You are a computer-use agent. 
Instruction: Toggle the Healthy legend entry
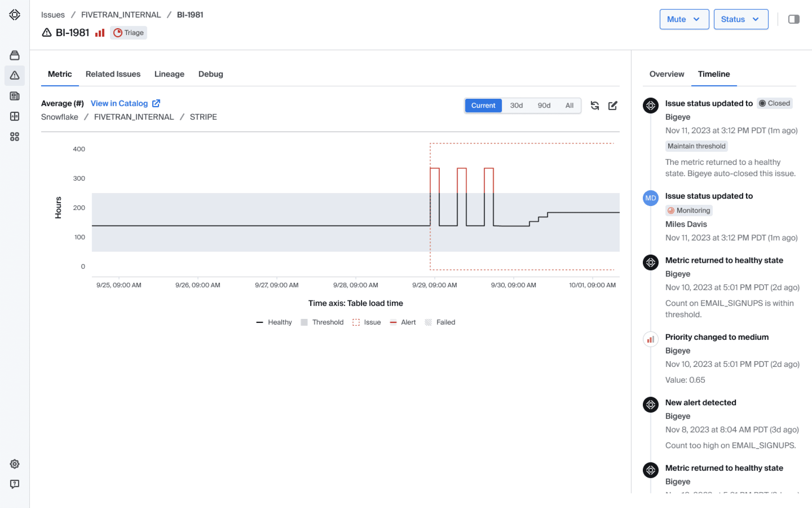[274, 322]
